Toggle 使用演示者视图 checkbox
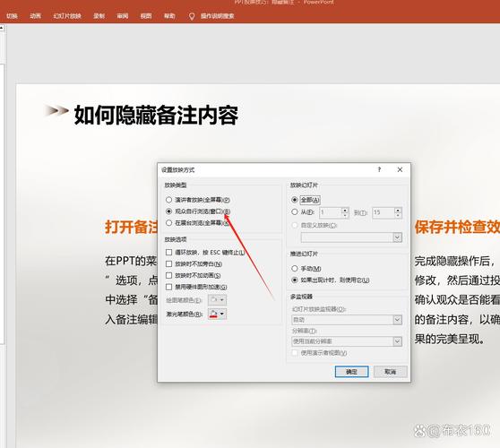The image size is (500, 448). 295,353
